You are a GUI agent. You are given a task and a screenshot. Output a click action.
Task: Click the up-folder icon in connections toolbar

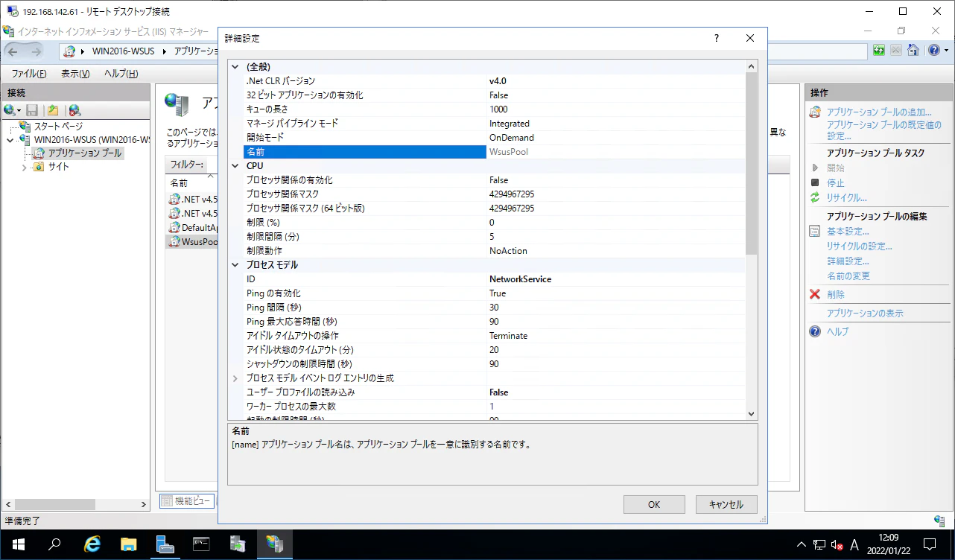pos(53,110)
